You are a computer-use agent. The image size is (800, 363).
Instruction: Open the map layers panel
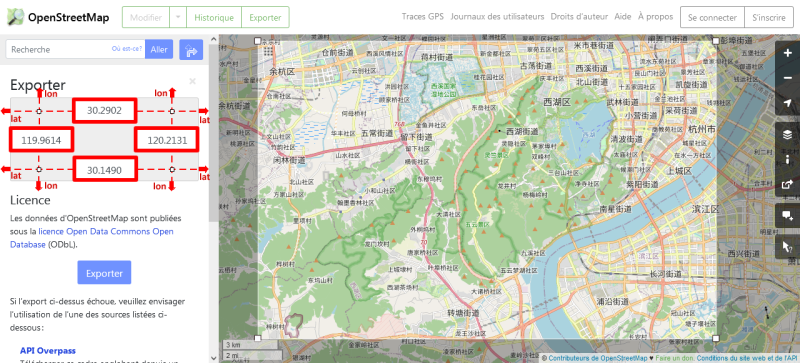click(x=788, y=134)
